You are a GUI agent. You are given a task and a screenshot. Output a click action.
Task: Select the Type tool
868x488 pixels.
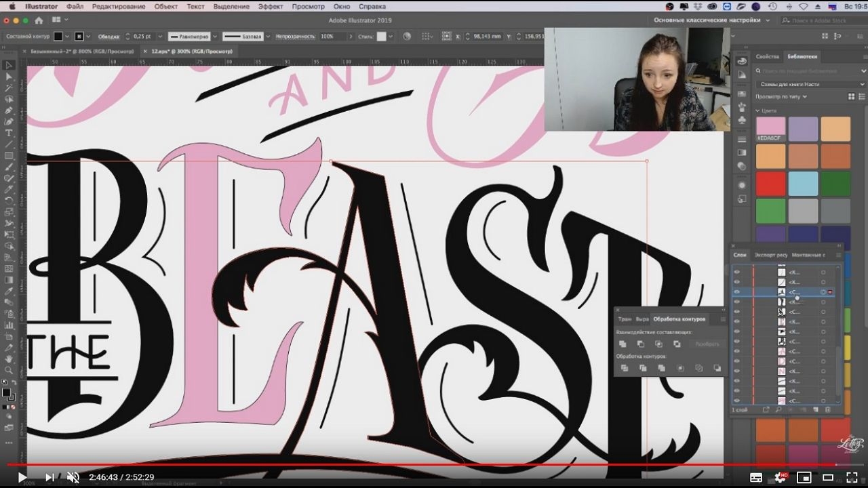tap(9, 133)
